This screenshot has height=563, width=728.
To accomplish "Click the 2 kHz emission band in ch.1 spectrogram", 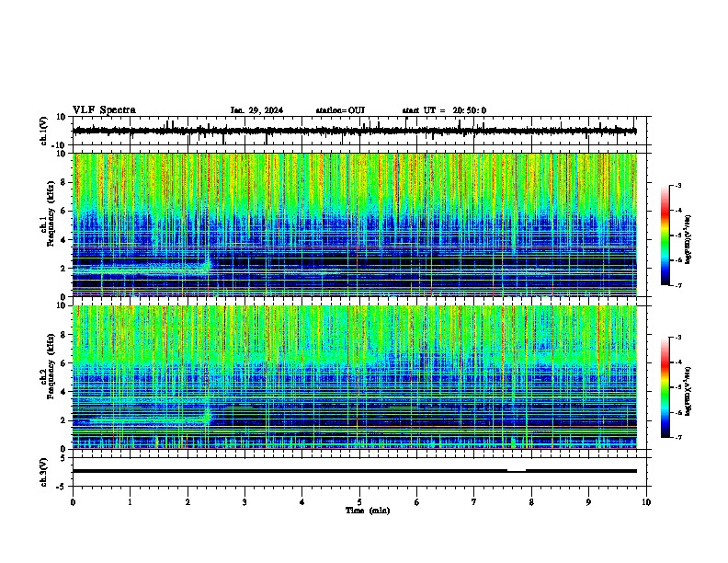I will pyautogui.click(x=142, y=270).
